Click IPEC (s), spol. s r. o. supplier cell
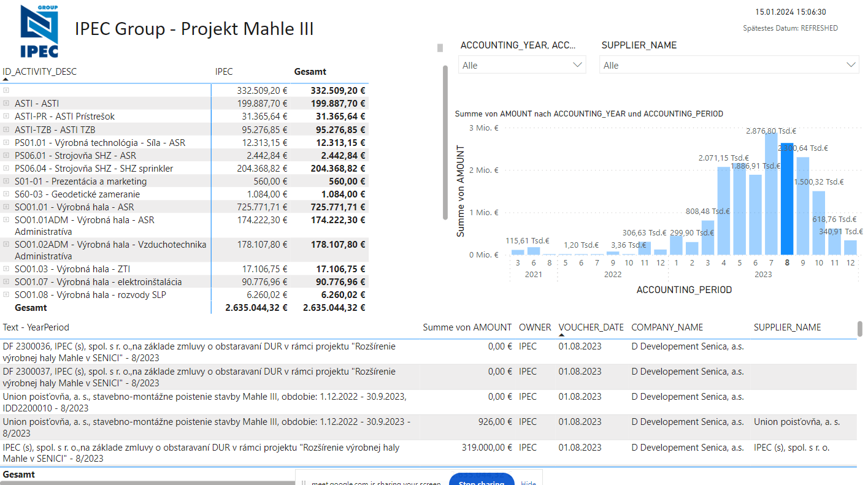The width and height of the screenshot is (868, 485). click(792, 448)
